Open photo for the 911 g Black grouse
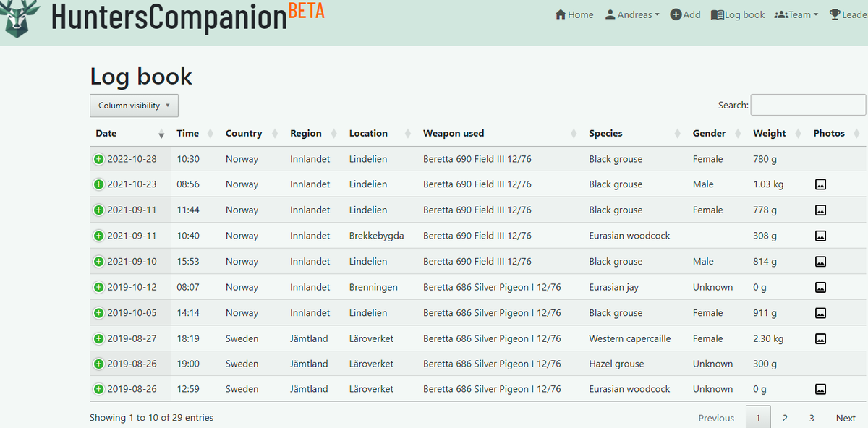Screen dimensions: 868x428 pyautogui.click(x=820, y=313)
